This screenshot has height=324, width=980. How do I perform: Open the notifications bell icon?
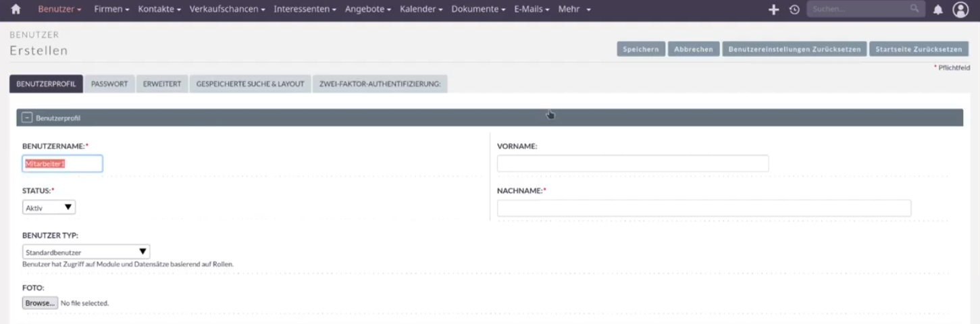tap(937, 9)
